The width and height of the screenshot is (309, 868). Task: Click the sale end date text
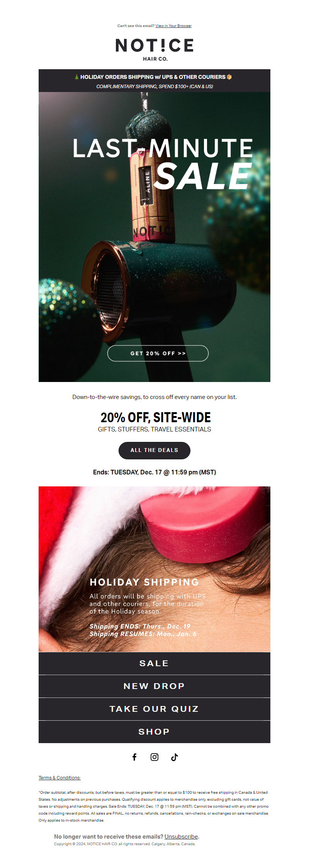(x=154, y=472)
